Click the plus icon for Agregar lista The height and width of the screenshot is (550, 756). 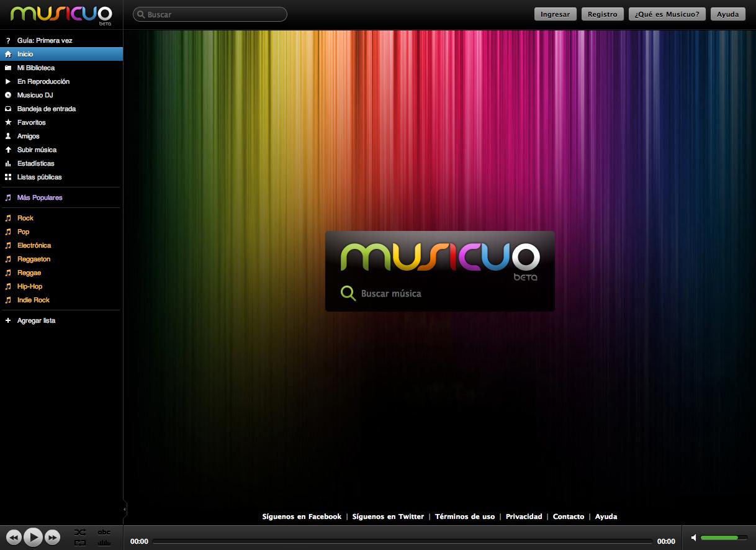[x=8, y=320]
